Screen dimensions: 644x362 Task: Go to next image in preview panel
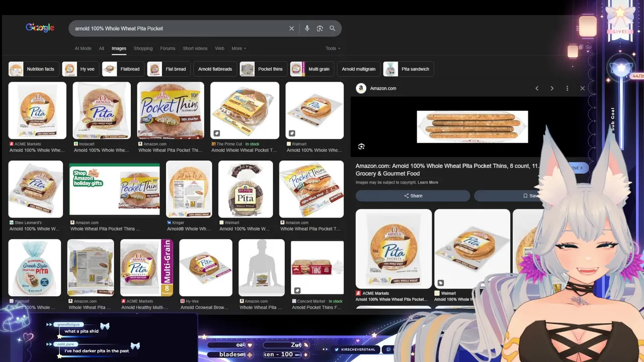click(x=552, y=88)
